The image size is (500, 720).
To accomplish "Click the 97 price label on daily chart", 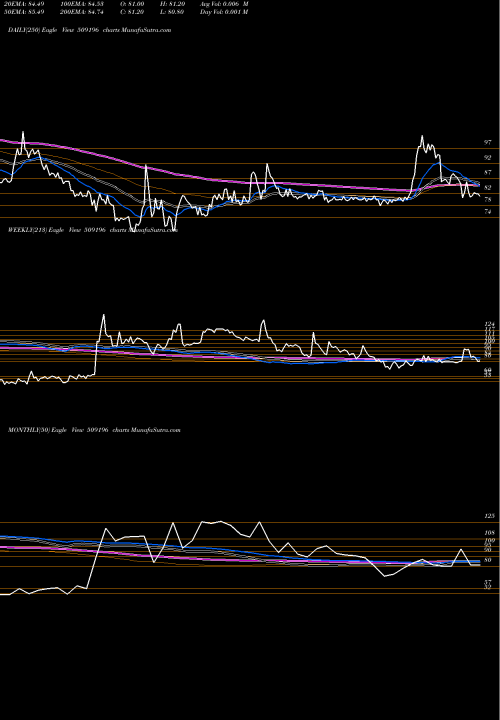I will tap(488, 143).
